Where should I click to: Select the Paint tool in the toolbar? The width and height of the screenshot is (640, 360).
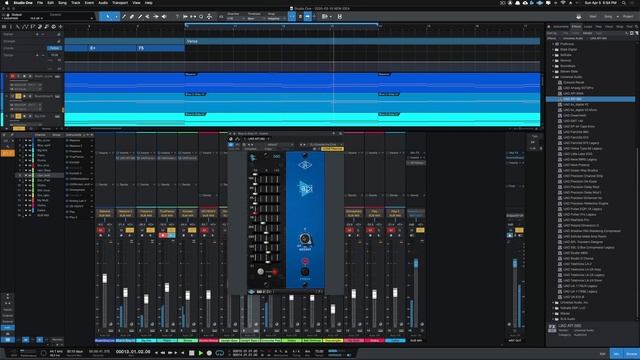[140, 17]
